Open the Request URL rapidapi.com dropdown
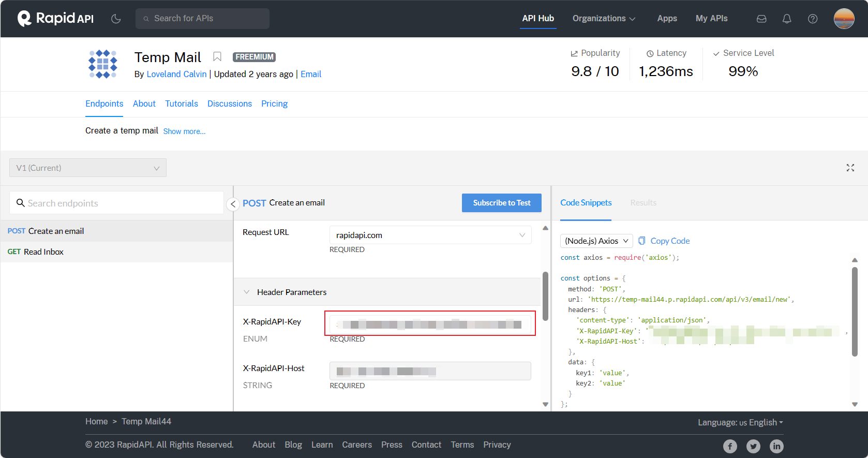The image size is (868, 458). [x=430, y=235]
